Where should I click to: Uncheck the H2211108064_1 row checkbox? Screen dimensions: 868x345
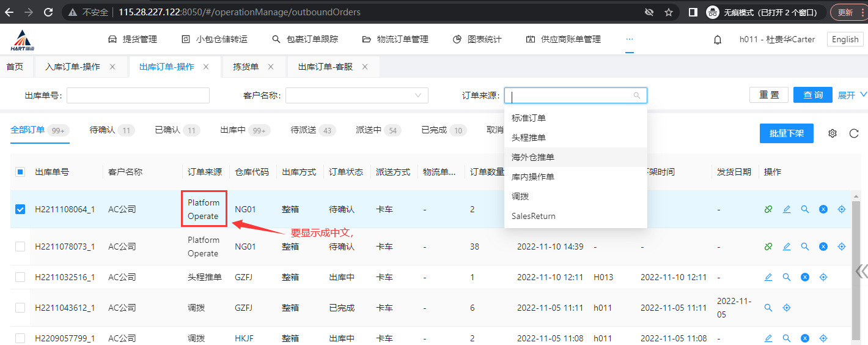[x=20, y=209]
